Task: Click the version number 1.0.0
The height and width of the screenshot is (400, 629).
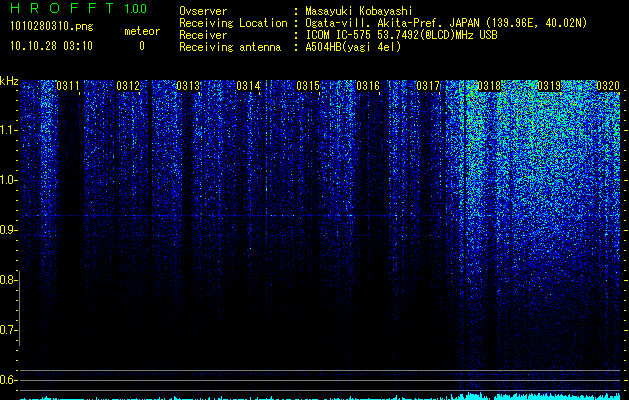Action: point(135,9)
